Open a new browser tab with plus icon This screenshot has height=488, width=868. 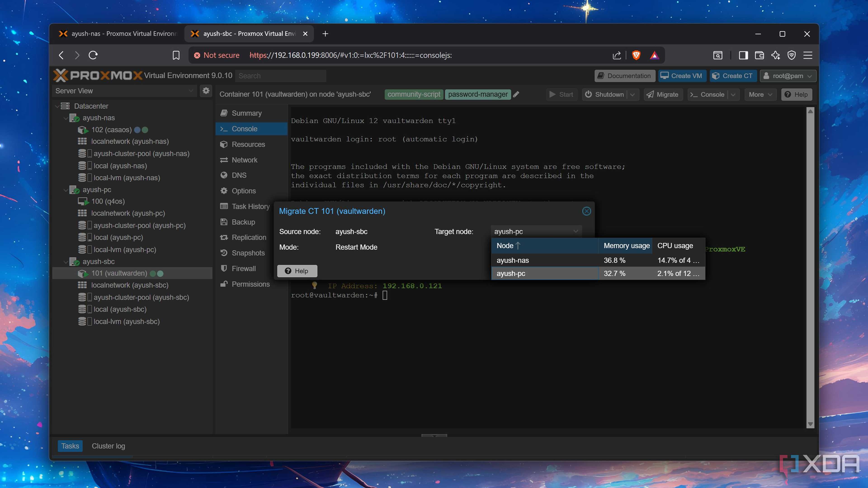pyautogui.click(x=325, y=34)
